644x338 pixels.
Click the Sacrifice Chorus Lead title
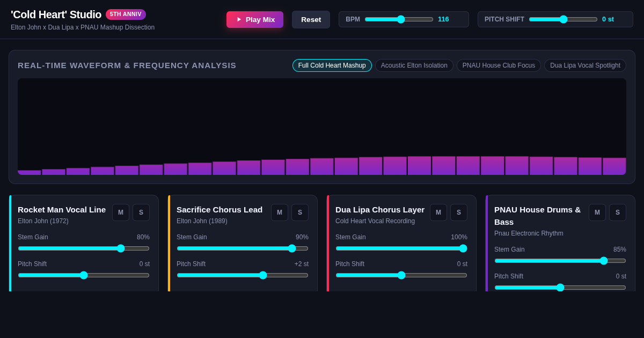pos(219,210)
